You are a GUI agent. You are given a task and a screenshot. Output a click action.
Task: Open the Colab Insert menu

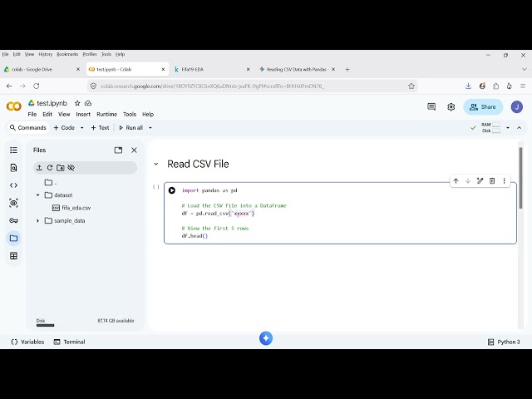pyautogui.click(x=83, y=115)
